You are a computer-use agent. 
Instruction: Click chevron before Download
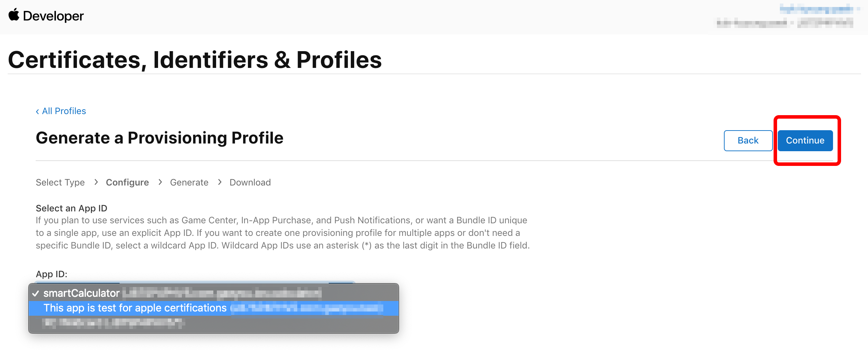220,182
